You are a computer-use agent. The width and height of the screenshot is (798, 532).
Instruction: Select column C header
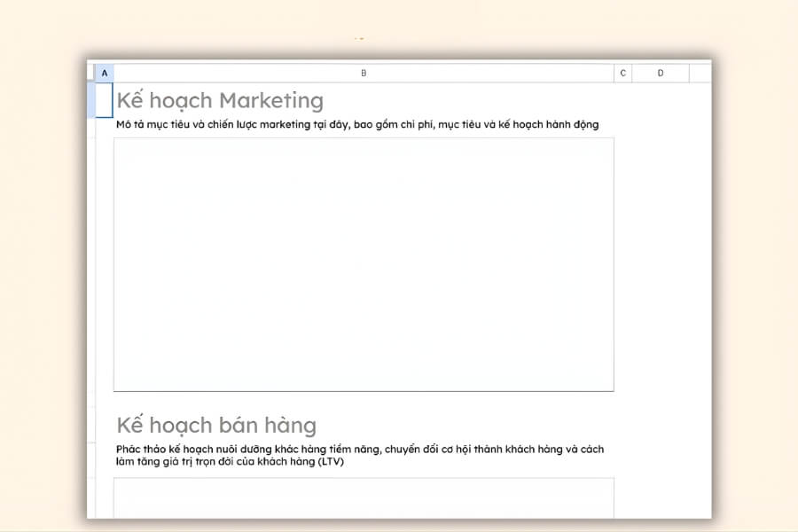pos(623,73)
